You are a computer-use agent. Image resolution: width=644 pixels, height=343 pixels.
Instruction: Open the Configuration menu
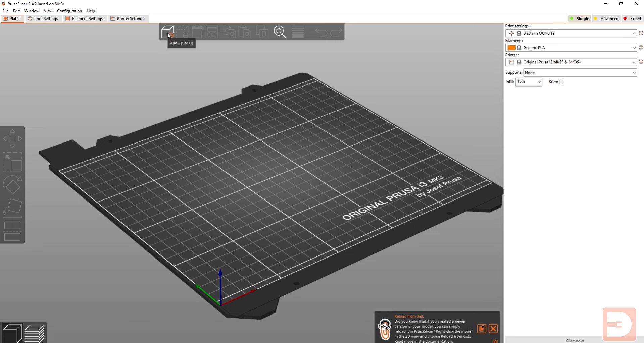click(69, 11)
